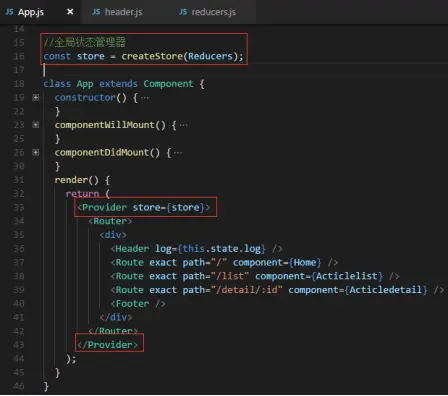Click the ellipsis after componentWillMount() {
448x396 pixels.
(183, 125)
